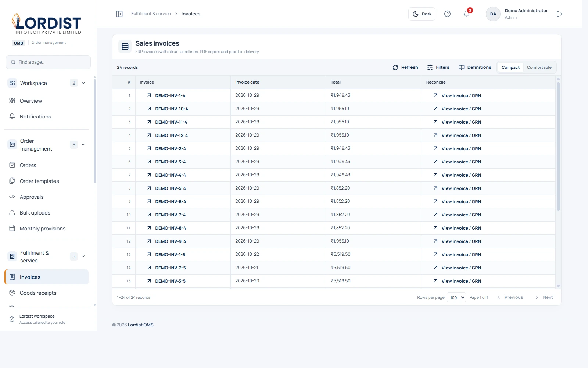Click the logout icon beside Demo Administrator
This screenshot has width=588, height=368.
(x=560, y=14)
